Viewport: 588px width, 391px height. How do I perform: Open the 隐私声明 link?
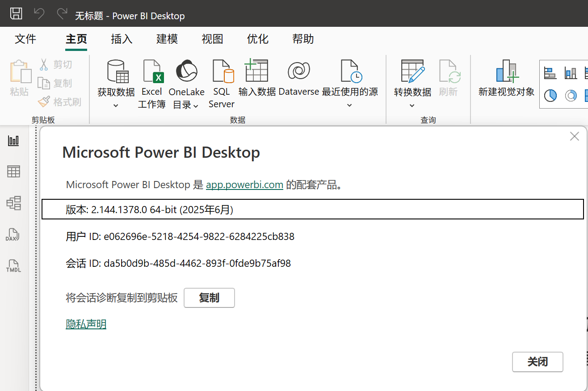(x=86, y=324)
